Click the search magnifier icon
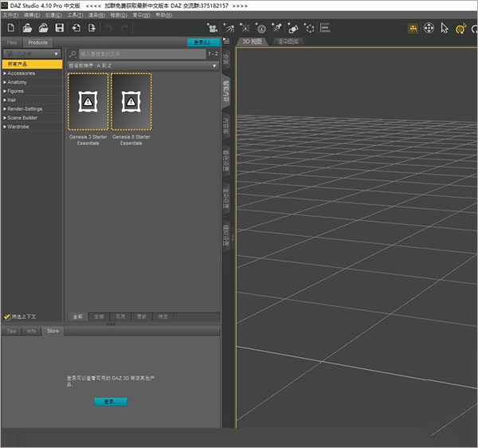 point(72,54)
